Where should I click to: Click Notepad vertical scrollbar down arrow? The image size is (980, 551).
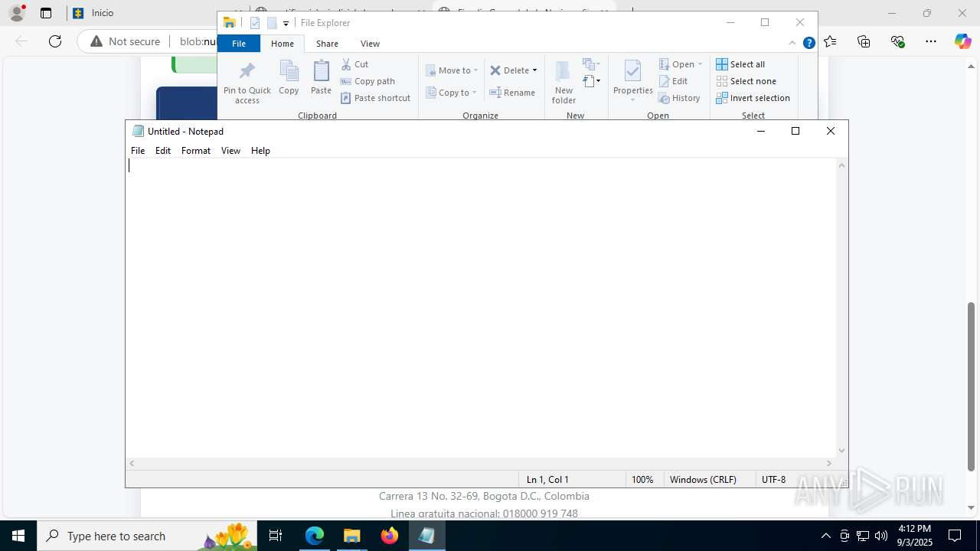(x=842, y=451)
